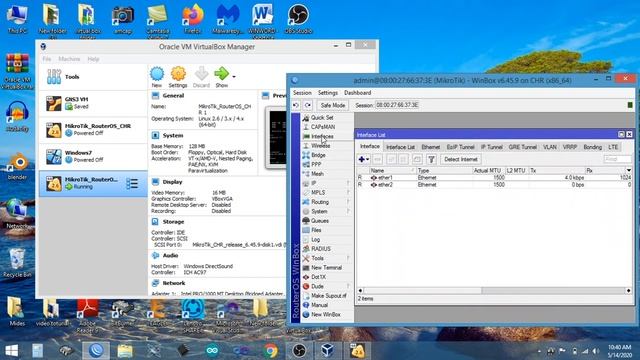640x360 pixels.
Task: Open the Settings menu in WinBox
Action: (328, 93)
